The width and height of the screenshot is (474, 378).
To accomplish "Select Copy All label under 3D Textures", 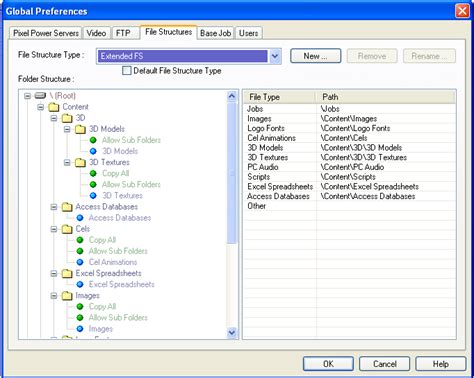I will click(115, 173).
